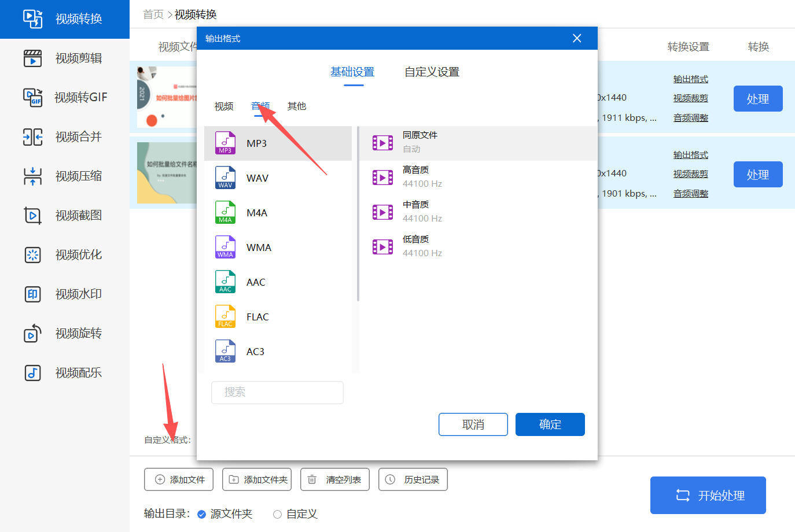The height and width of the screenshot is (532, 795).
Task: Switch to the 基础设置 tab
Action: (x=352, y=72)
